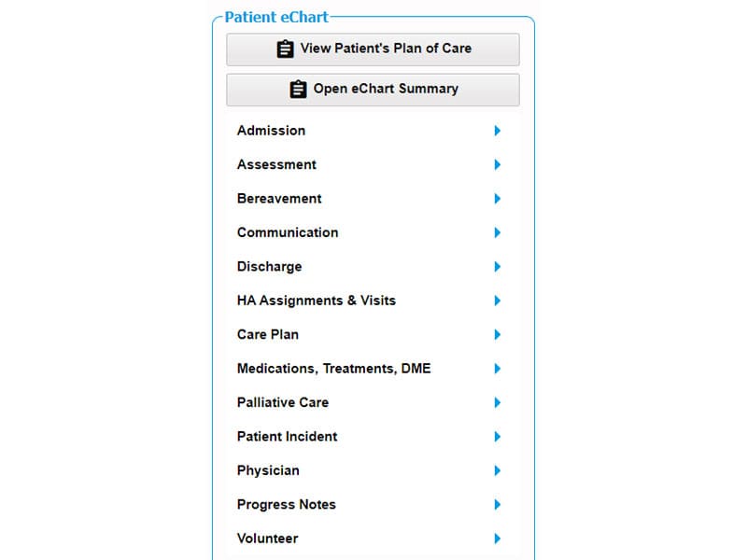
Task: Select the Physician menu entry
Action: (x=268, y=470)
